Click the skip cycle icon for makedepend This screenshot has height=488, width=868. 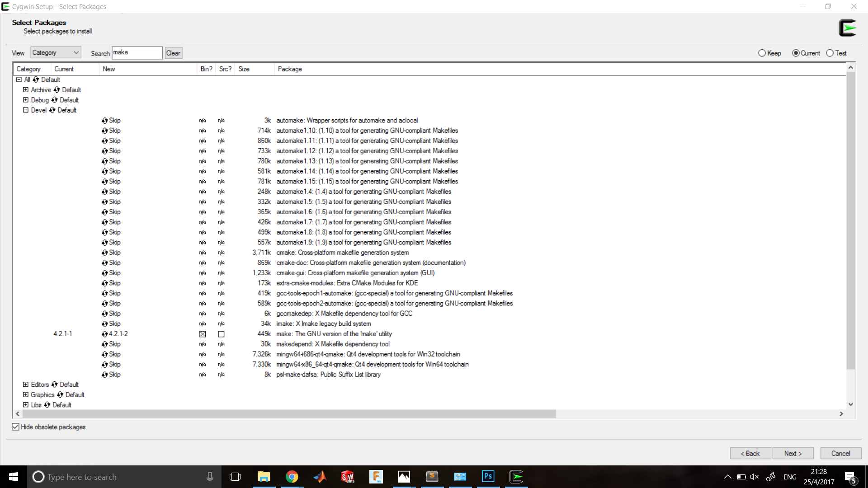pyautogui.click(x=105, y=344)
